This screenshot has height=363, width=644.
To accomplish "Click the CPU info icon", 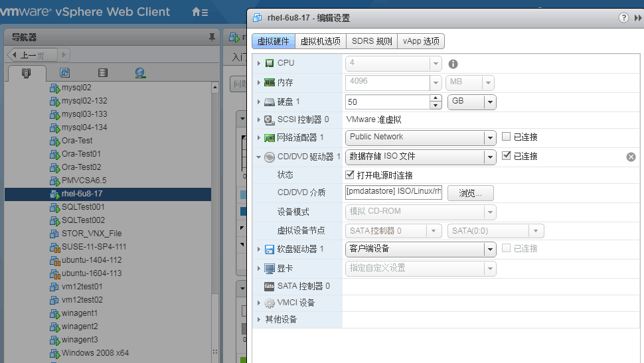I will tap(453, 64).
